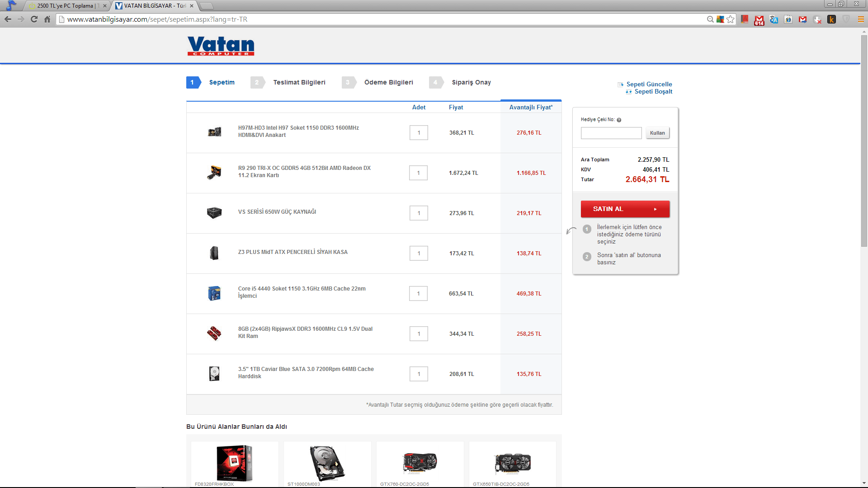The image size is (868, 488).
Task: Click the Sepeti Boşalt link
Action: [653, 91]
